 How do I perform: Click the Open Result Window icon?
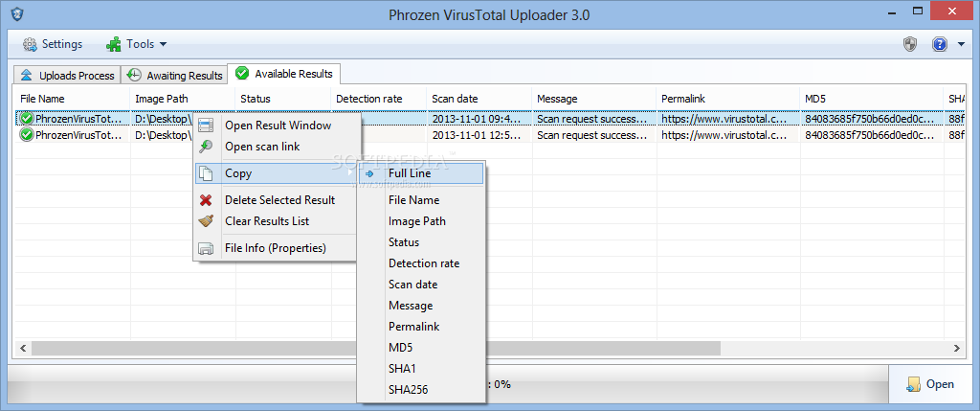206,126
